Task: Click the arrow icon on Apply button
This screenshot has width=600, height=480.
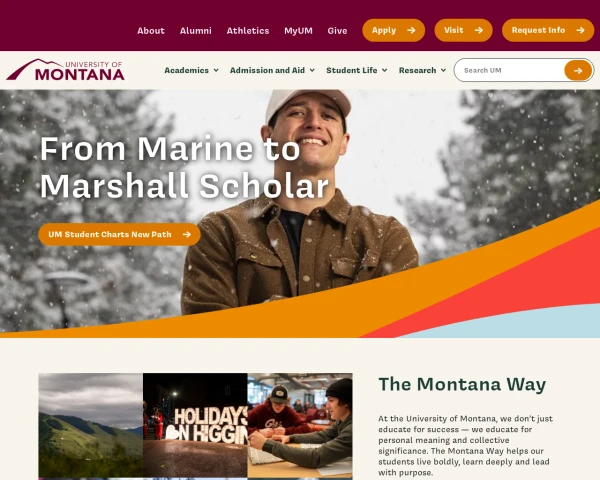Action: [411, 30]
